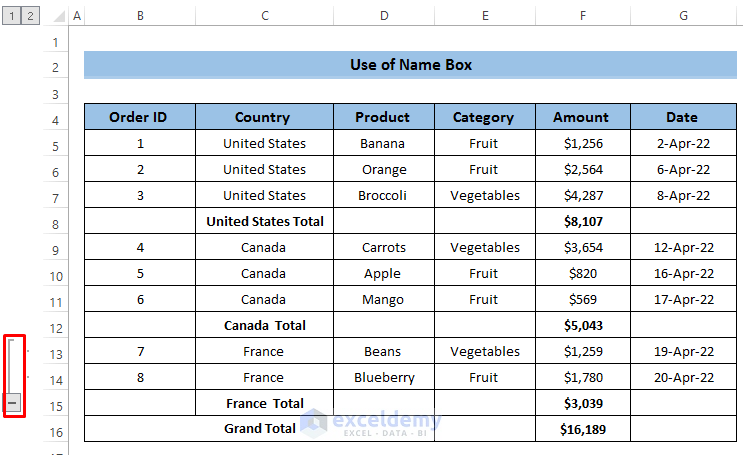Select row 8 header
Screen dimensions: 743x455
pyautogui.click(x=55, y=223)
